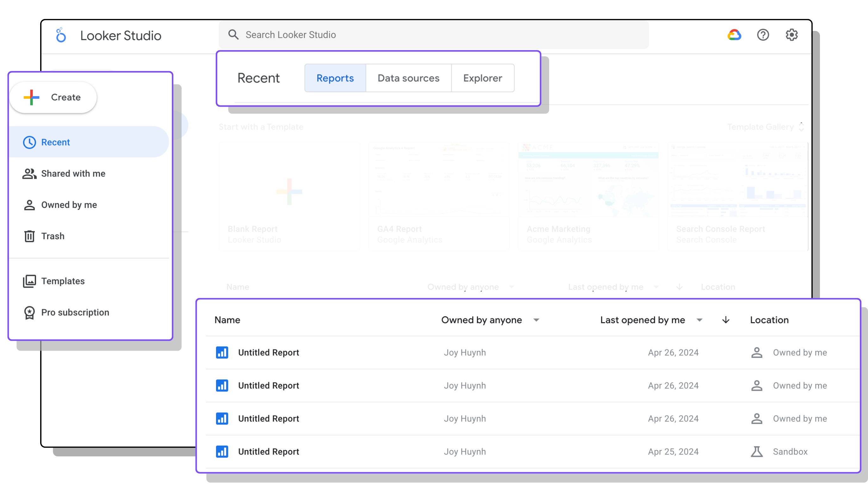This screenshot has height=493, width=868.
Task: Toggle sort direction arrow in table header
Action: 726,320
